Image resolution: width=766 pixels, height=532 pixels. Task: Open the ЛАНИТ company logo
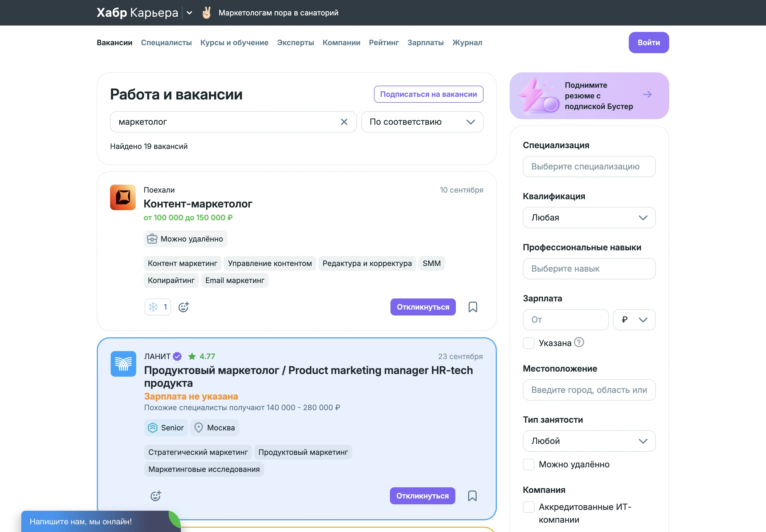123,364
